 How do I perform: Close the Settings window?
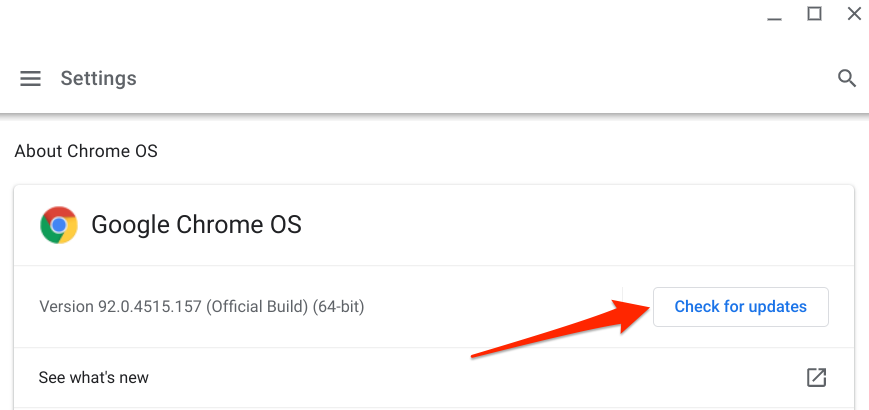(x=854, y=14)
